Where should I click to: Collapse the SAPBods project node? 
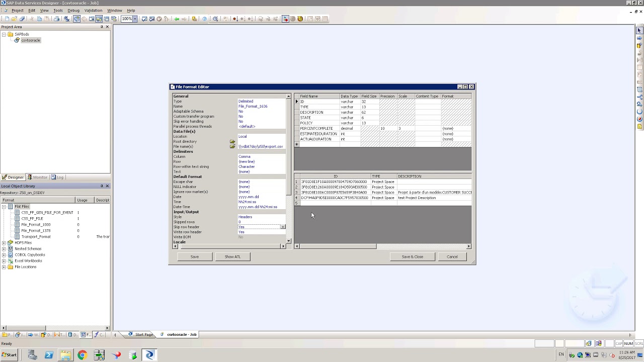pyautogui.click(x=4, y=34)
